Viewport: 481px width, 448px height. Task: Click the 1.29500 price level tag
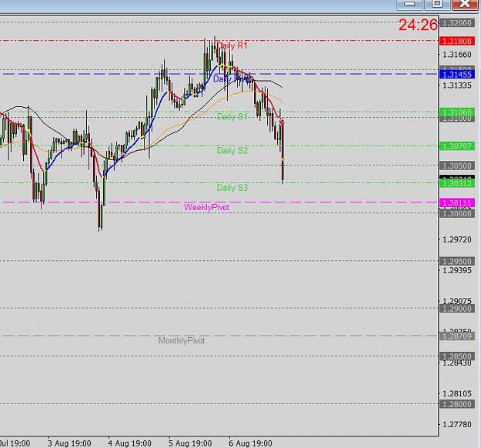pyautogui.click(x=457, y=261)
